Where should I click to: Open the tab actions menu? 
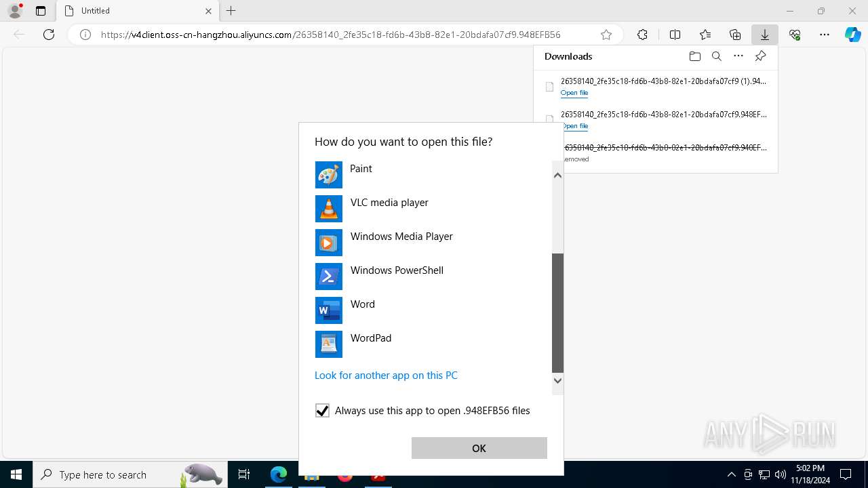click(41, 11)
